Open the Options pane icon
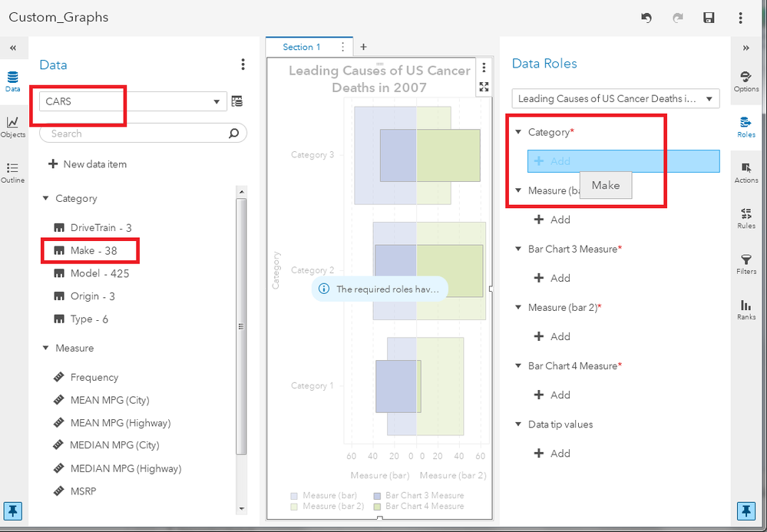 point(746,81)
